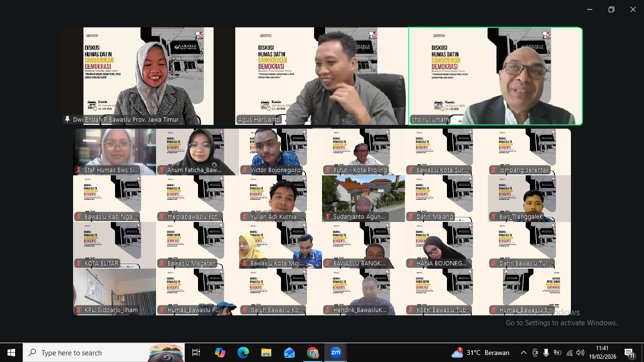Open Outlook from the taskbar
Image resolution: width=644 pixels, height=362 pixels.
pyautogui.click(x=289, y=353)
